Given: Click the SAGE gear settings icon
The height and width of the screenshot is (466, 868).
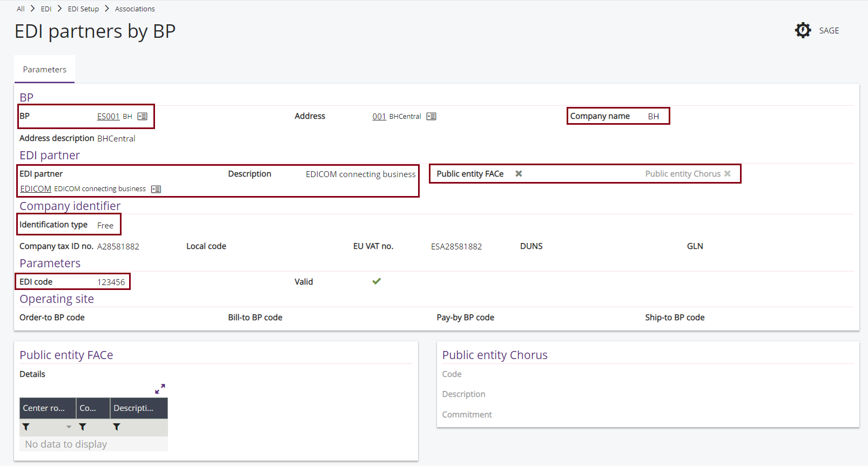Looking at the screenshot, I should 803,30.
